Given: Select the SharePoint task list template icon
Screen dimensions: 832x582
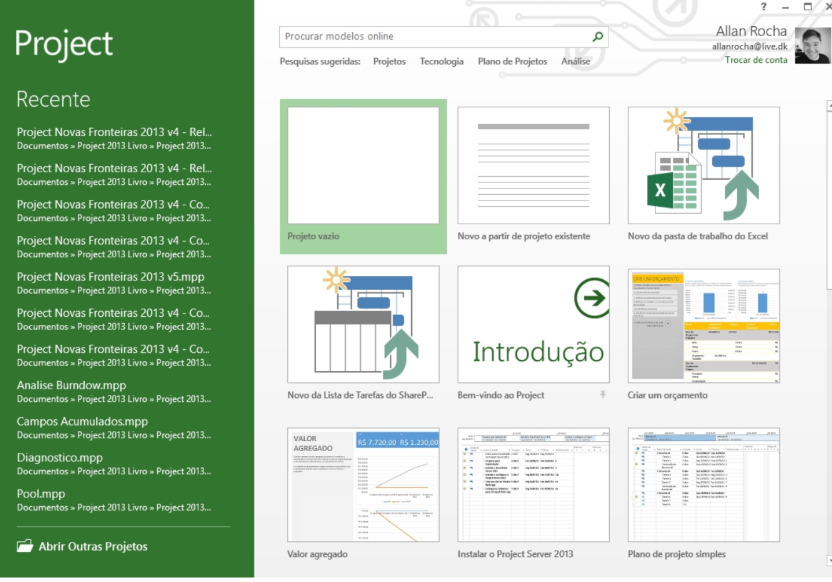Looking at the screenshot, I should point(363,324).
